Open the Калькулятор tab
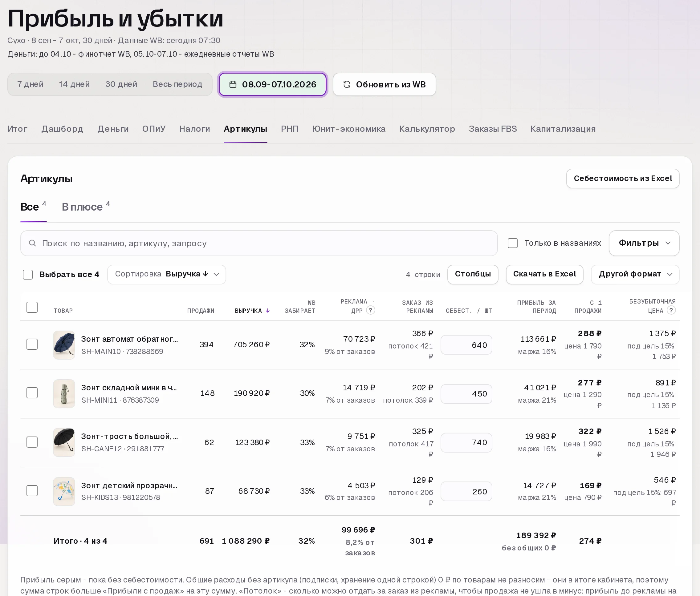Viewport: 700px width, 596px height. click(427, 129)
